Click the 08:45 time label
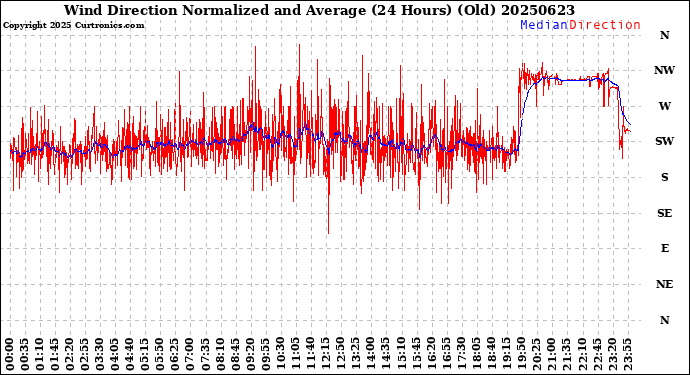The width and height of the screenshot is (690, 375). [235, 354]
